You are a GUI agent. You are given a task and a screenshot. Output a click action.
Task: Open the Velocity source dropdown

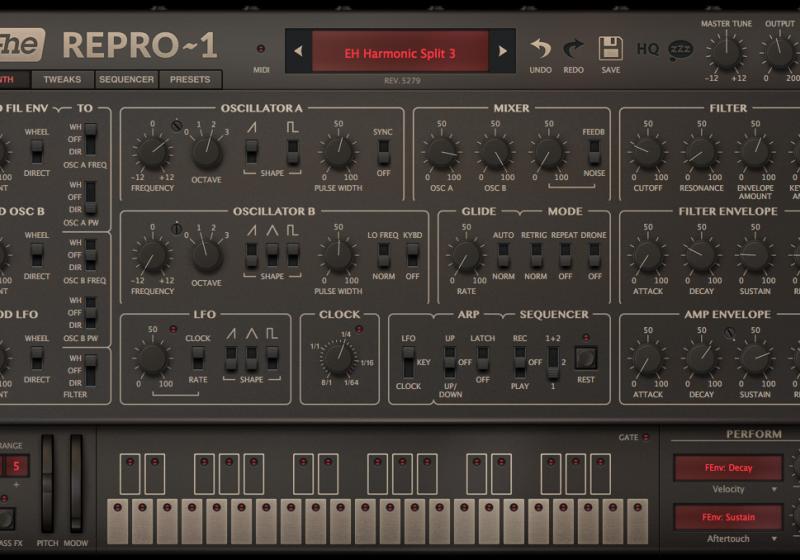[x=729, y=489]
